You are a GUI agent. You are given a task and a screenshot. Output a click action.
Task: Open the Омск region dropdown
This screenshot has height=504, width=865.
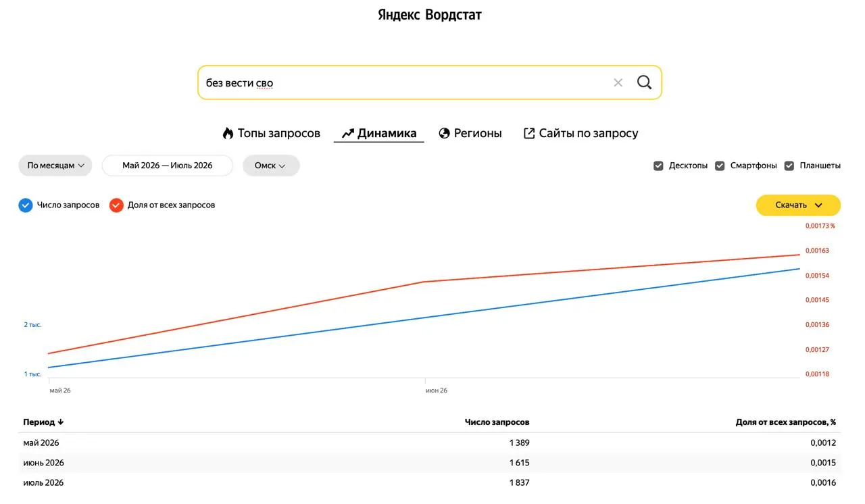point(270,166)
